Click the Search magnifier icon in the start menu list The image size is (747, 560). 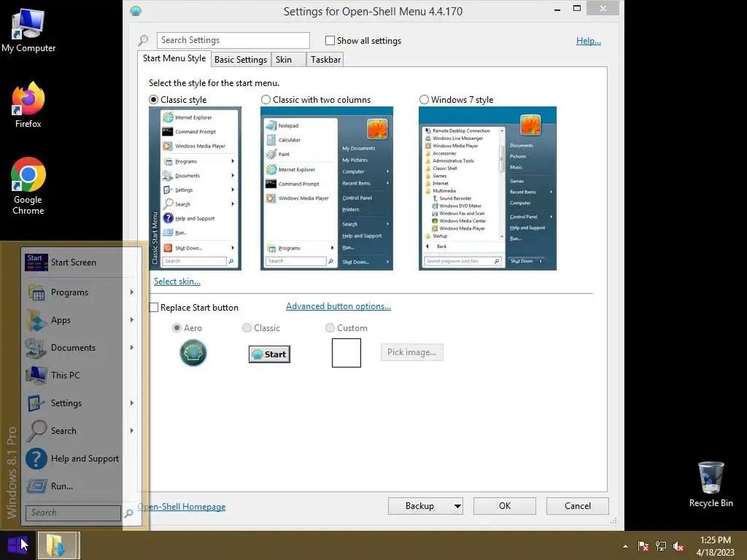pyautogui.click(x=36, y=430)
